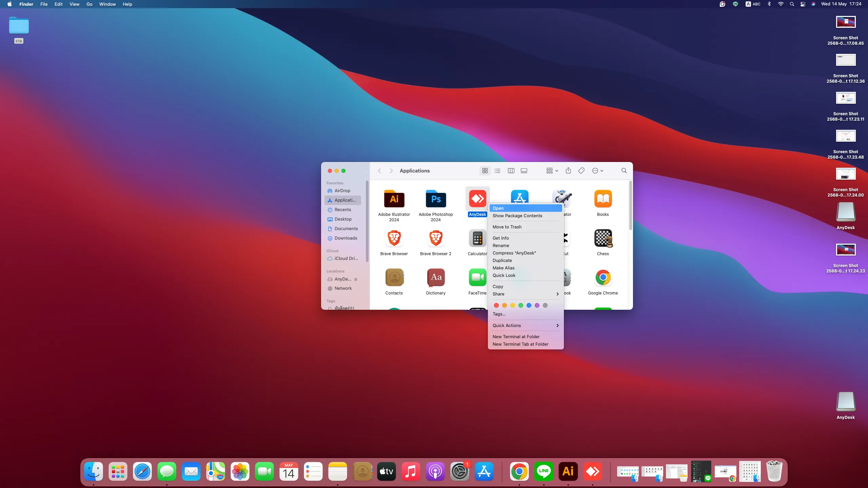Choose Get Info in context menu
Image resolution: width=868 pixels, height=488 pixels.
[x=500, y=238]
